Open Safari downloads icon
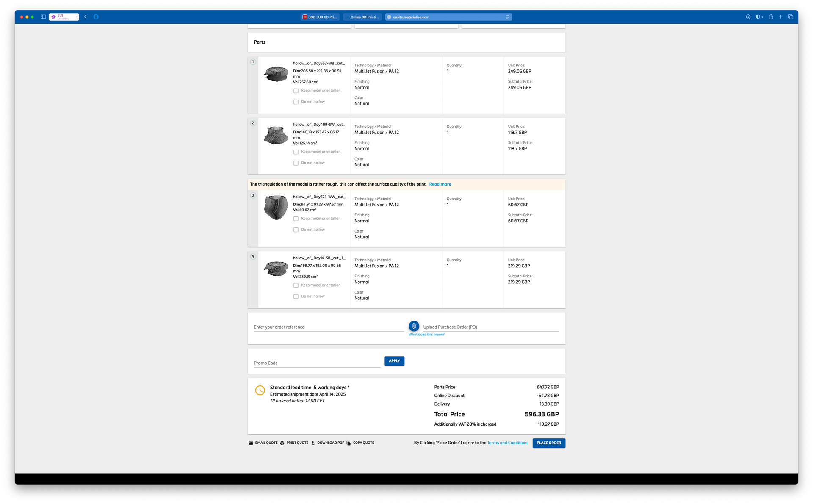The image size is (813, 504). [748, 17]
